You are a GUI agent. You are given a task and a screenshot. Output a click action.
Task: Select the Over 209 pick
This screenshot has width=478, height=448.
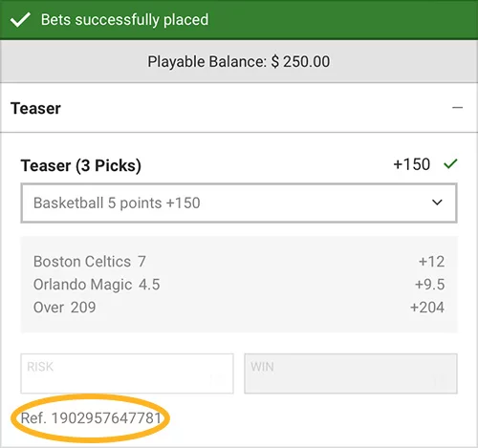[65, 308]
